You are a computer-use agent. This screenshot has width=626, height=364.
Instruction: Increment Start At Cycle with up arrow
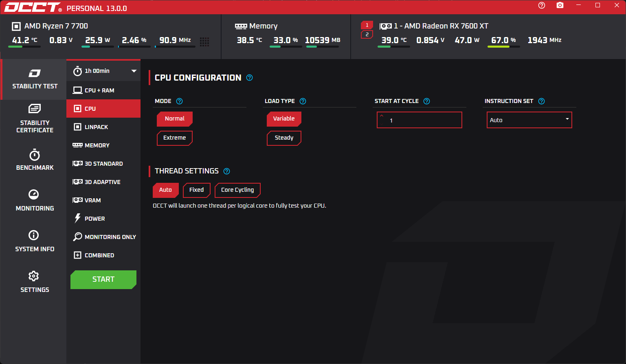pyautogui.click(x=382, y=116)
